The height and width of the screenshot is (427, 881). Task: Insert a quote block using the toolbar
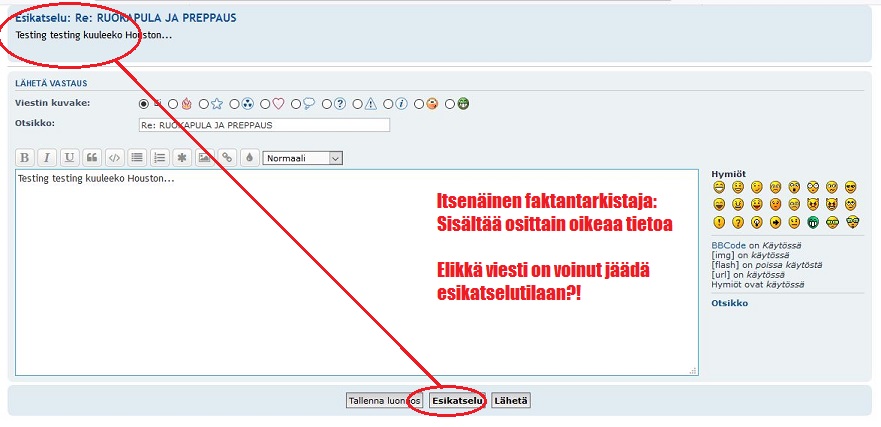[x=92, y=157]
